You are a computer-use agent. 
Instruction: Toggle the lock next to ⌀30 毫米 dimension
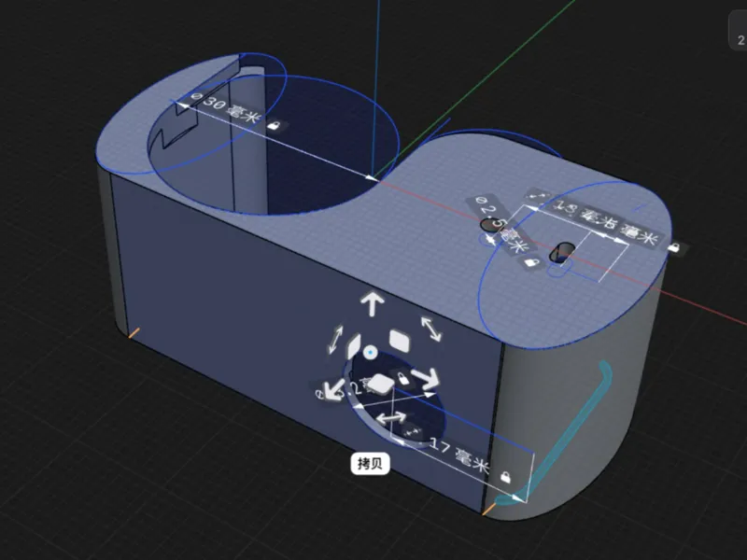pos(274,126)
